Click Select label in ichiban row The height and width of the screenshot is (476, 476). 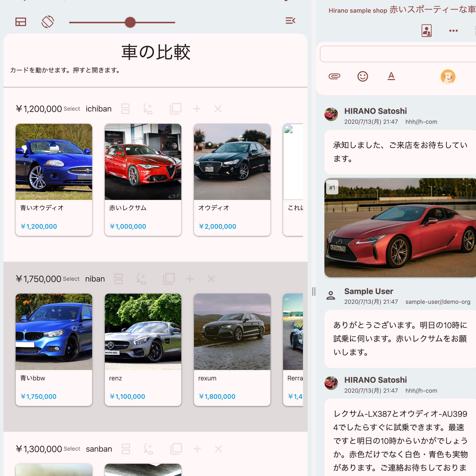[72, 109]
